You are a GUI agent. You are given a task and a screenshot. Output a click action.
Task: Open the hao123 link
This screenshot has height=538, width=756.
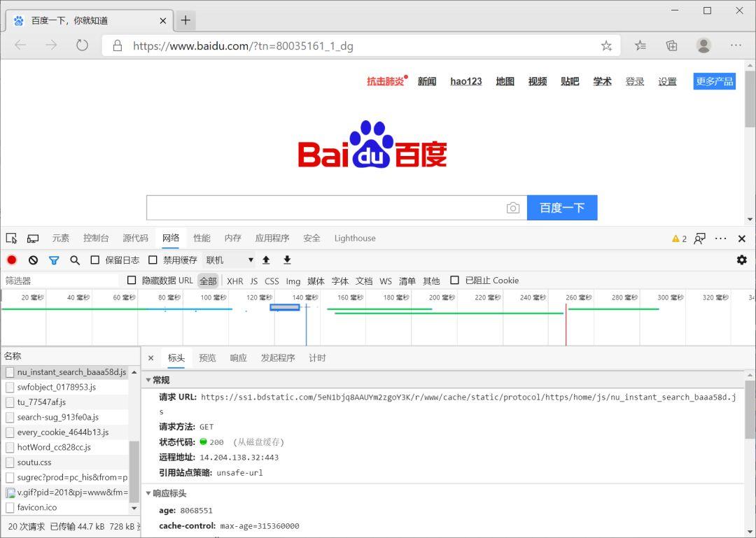466,81
